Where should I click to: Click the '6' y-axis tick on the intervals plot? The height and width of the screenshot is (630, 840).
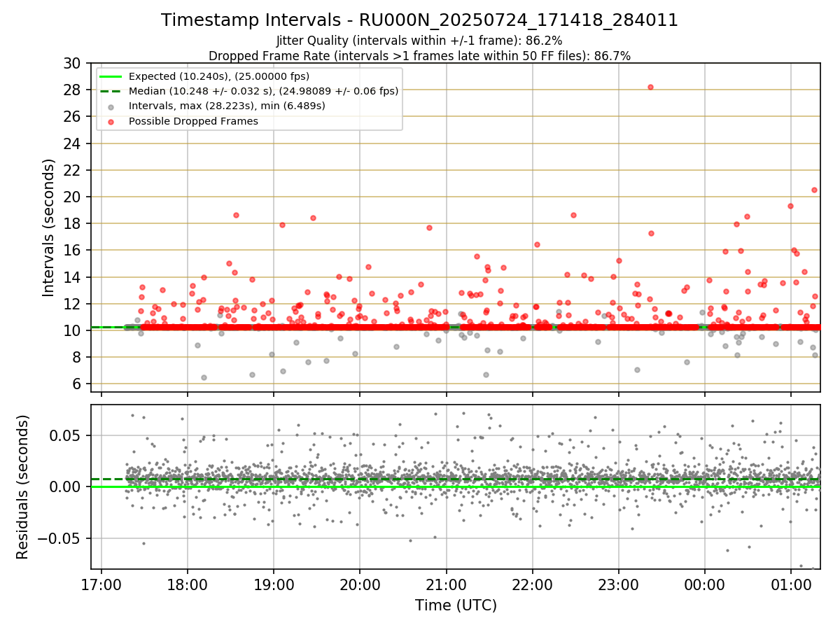point(76,384)
